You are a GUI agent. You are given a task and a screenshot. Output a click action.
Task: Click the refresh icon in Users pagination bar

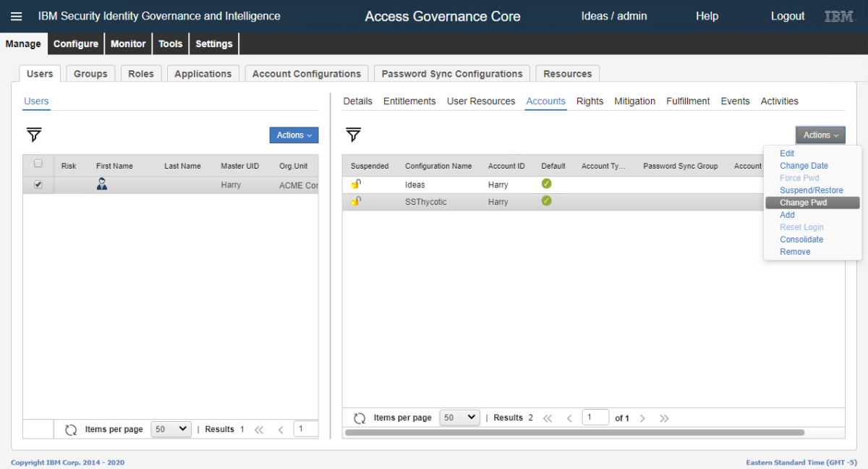[x=71, y=429]
